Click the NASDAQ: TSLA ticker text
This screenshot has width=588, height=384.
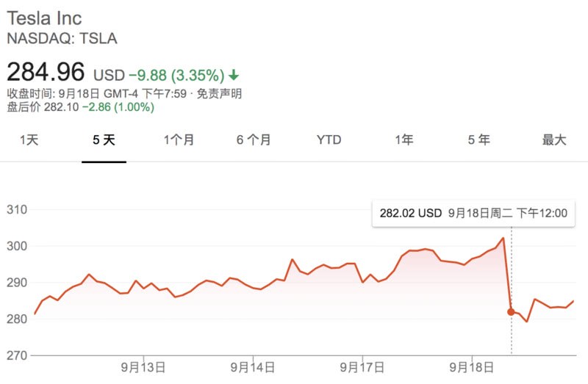point(62,38)
